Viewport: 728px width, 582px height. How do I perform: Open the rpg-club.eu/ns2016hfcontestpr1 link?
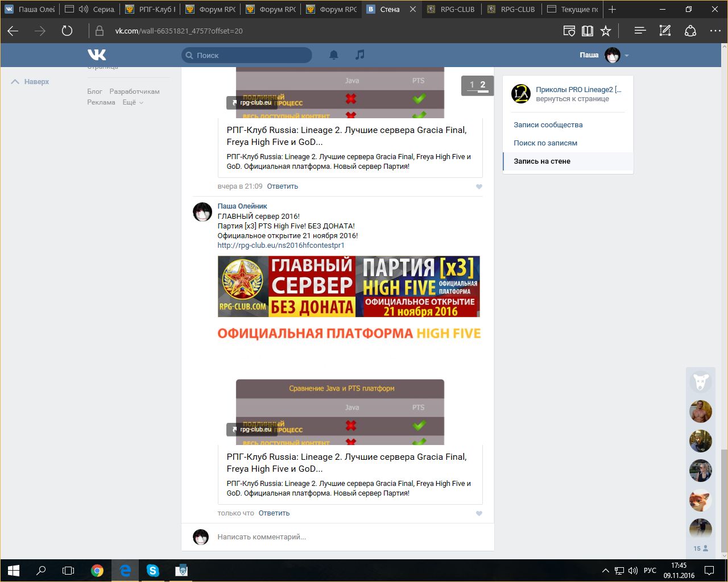(281, 246)
